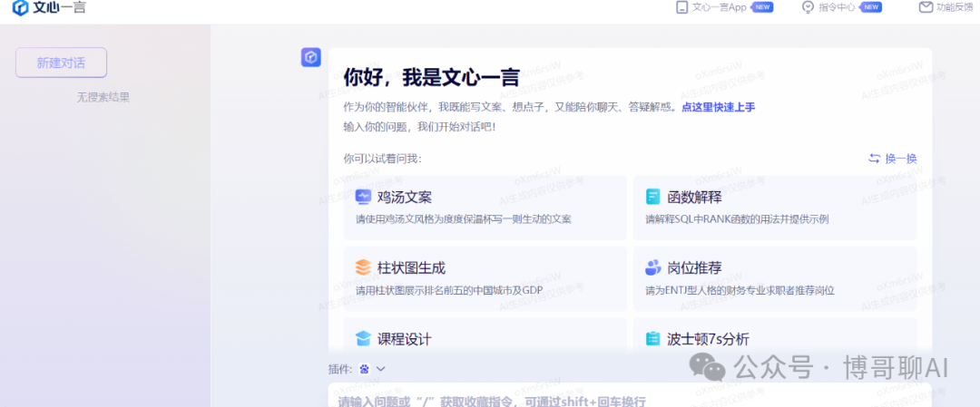The image size is (980, 407).
Task: Select the 波士顿7s分析 suggestion title
Action: (708, 339)
